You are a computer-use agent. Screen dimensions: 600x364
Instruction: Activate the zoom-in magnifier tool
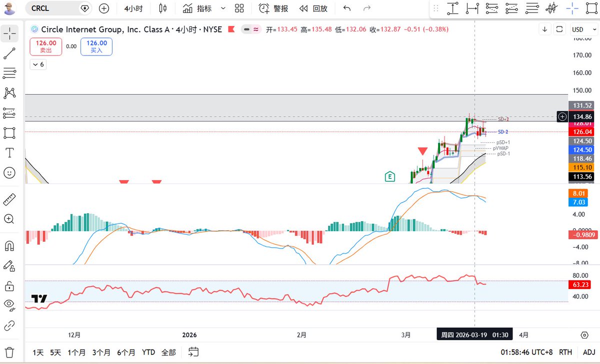click(9, 219)
